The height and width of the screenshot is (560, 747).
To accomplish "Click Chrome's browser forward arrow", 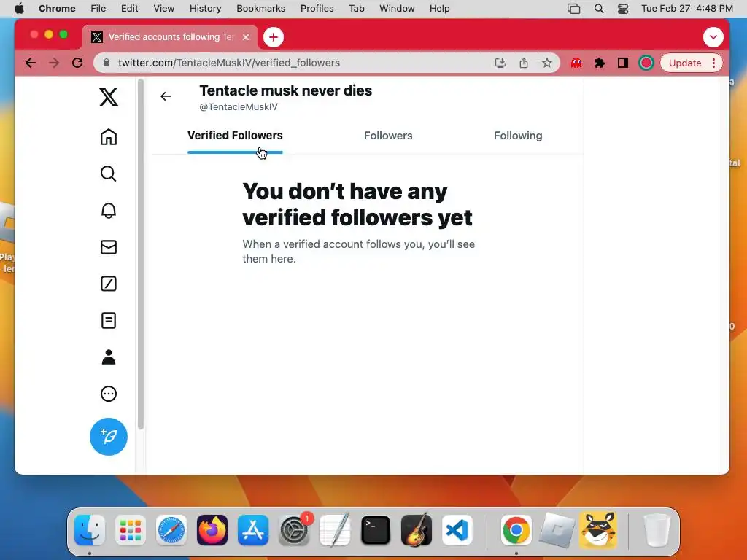I will pyautogui.click(x=54, y=63).
